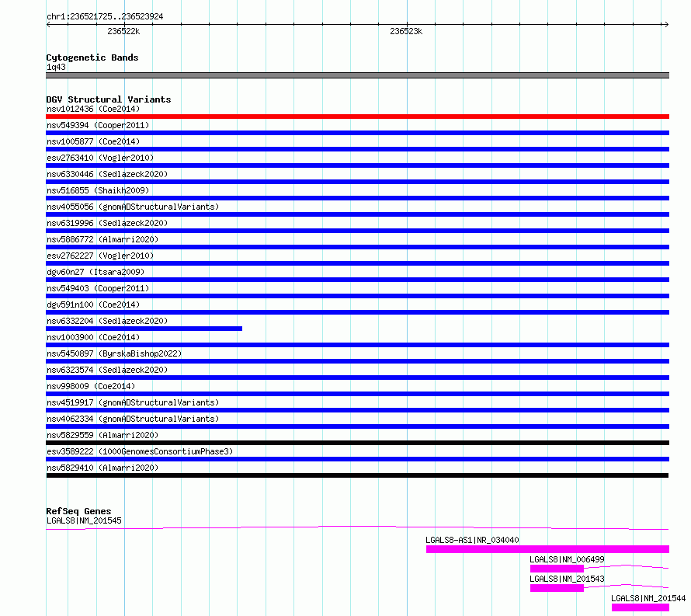Click the 236523k ruler position label
This screenshot has height=616, width=691.
coord(406,31)
